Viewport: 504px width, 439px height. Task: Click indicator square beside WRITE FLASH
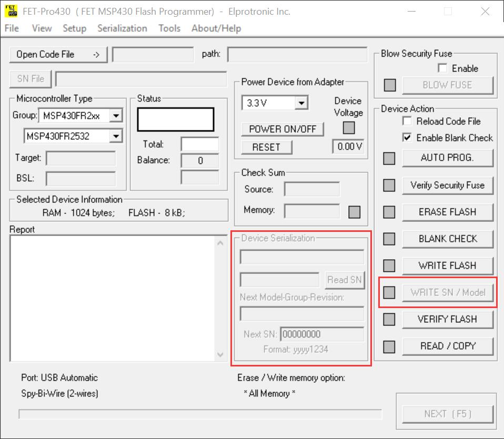point(389,266)
